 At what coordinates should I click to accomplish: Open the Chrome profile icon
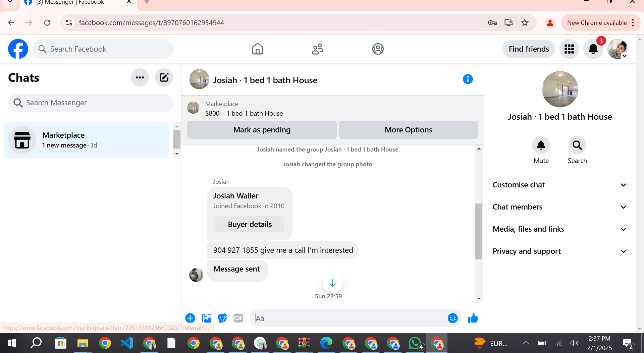(550, 22)
